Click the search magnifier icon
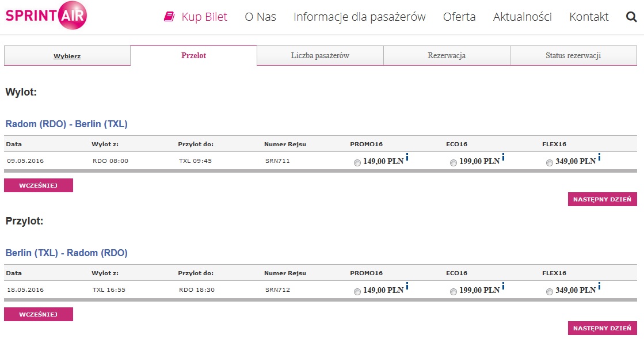This screenshot has height=339, width=644. click(x=631, y=17)
